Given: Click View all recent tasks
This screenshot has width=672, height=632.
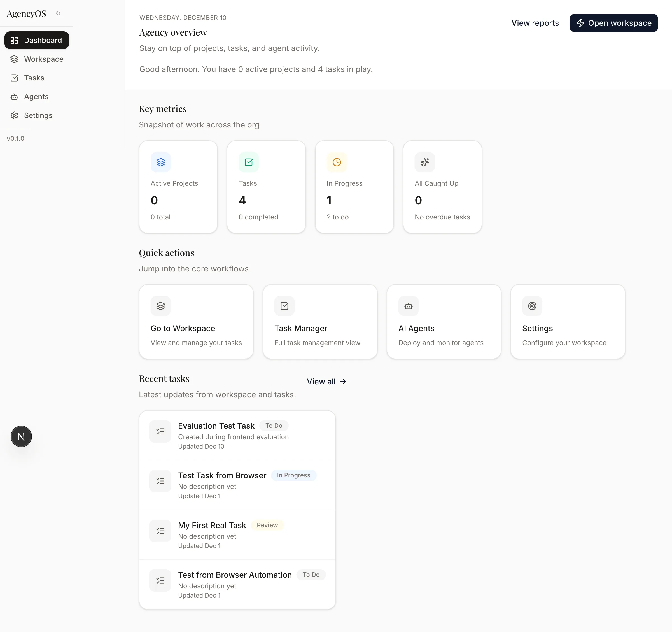Looking at the screenshot, I should (x=326, y=382).
